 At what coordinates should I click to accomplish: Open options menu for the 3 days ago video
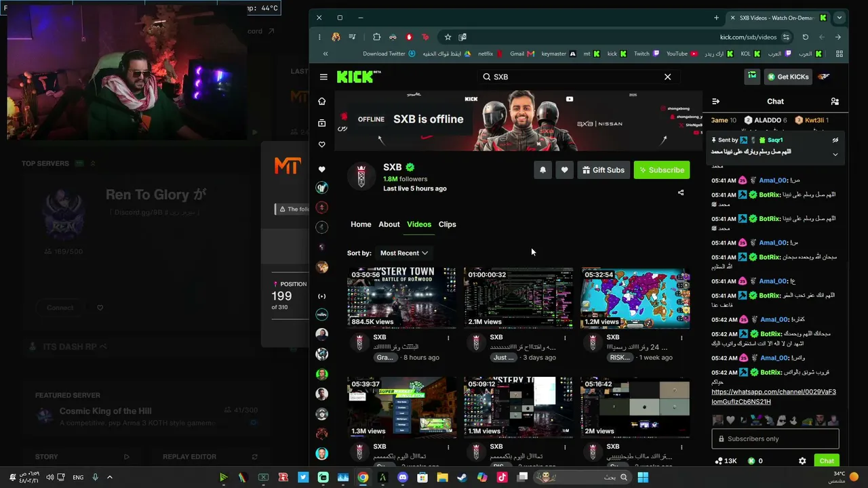click(x=565, y=338)
